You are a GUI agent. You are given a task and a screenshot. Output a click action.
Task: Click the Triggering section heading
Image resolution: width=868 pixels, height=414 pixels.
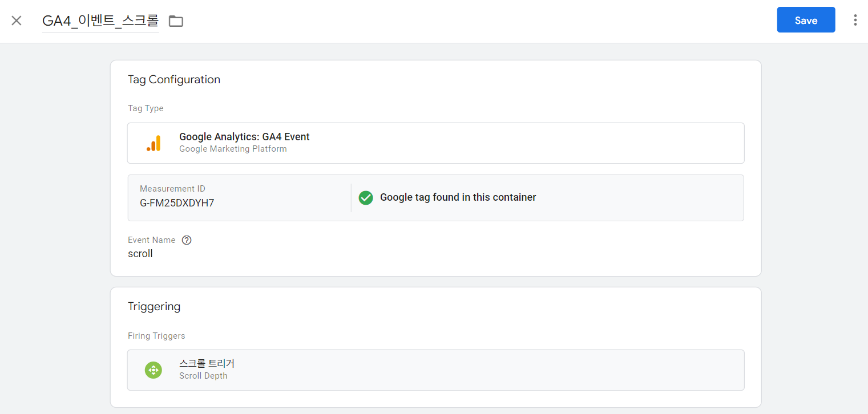(154, 307)
